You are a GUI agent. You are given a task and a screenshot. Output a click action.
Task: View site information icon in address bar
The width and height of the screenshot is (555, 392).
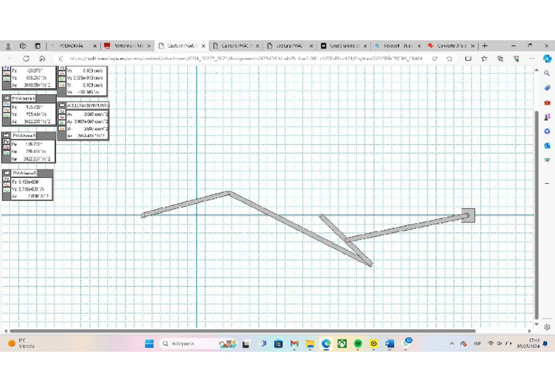(62, 59)
